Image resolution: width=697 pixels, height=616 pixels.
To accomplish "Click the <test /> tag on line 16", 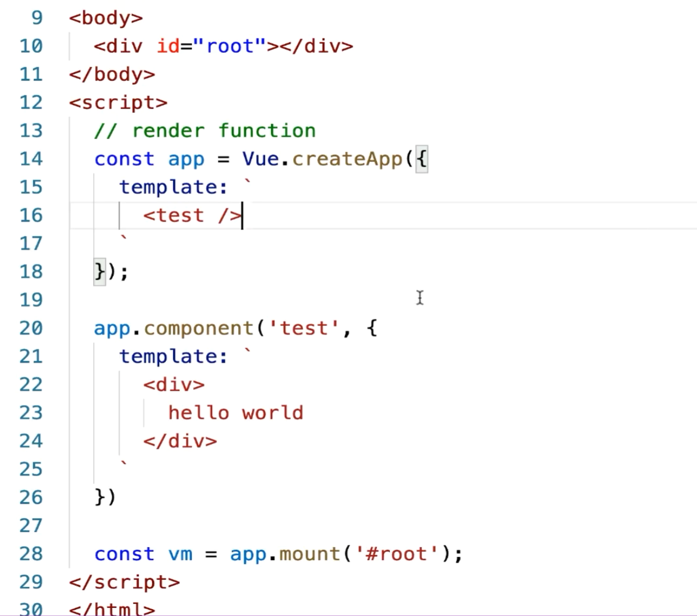I will [x=193, y=215].
